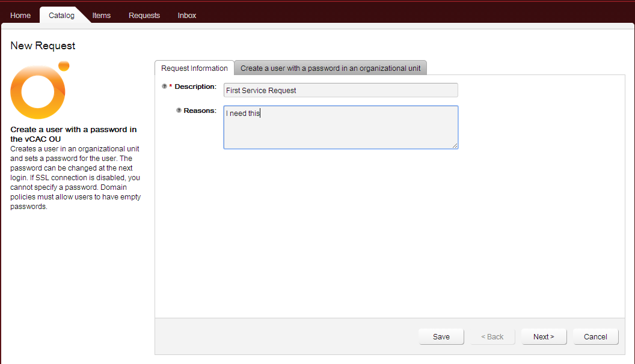Image resolution: width=635 pixels, height=364 pixels.
Task: Select the Request Information form tab
Action: pyautogui.click(x=194, y=68)
